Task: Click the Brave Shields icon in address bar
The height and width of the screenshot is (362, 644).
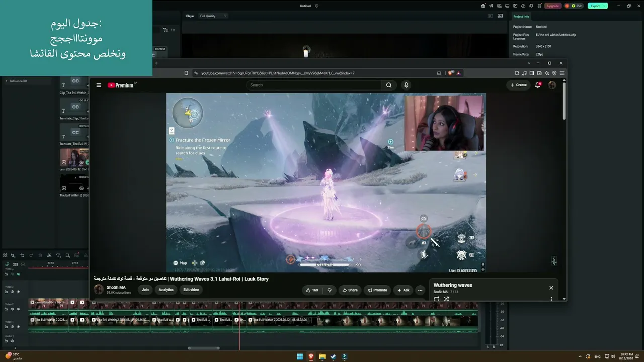Action: click(x=451, y=73)
